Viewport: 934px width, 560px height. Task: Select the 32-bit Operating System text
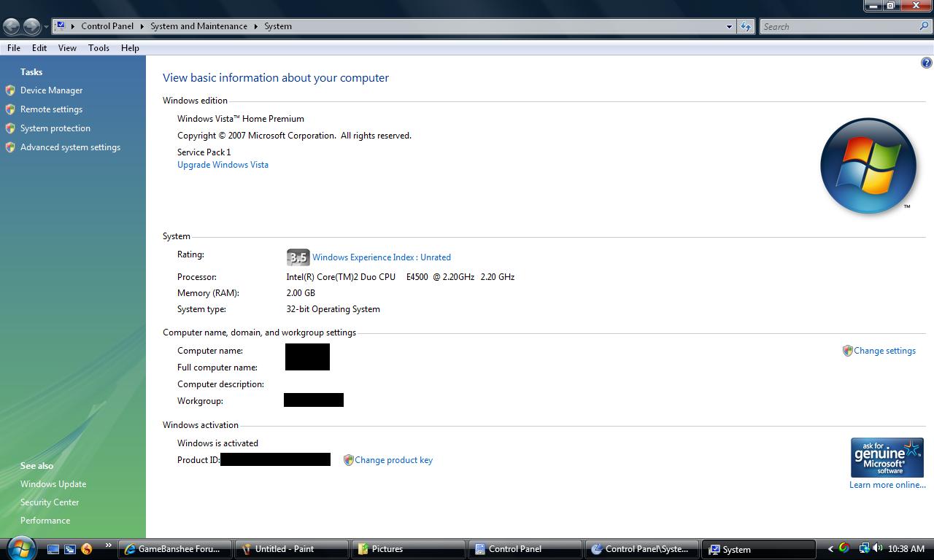click(333, 309)
